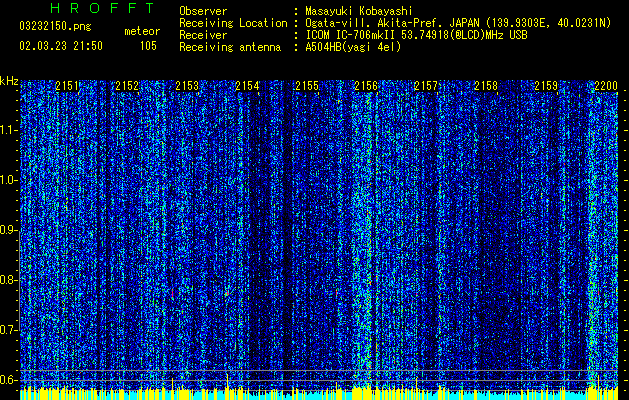629x400 pixels.
Task: Click the 'Receiving antenna' label
Action: [230, 47]
